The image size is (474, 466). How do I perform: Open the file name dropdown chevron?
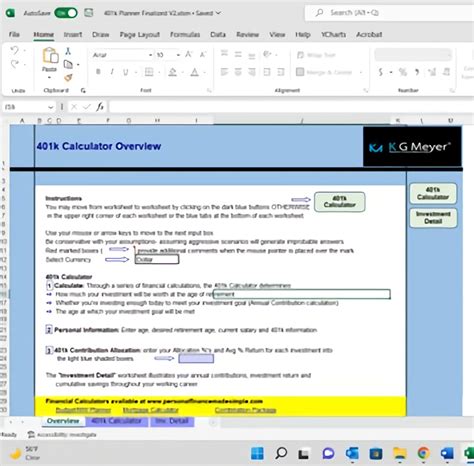tap(218, 13)
